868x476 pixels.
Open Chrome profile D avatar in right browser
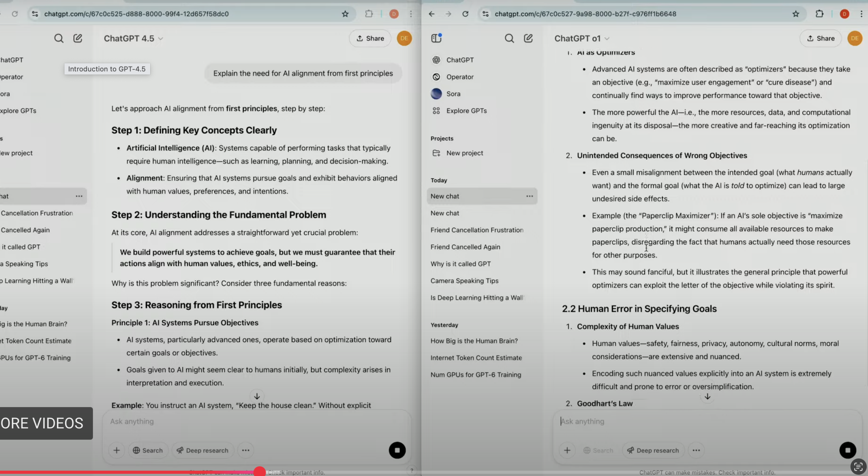coord(844,14)
